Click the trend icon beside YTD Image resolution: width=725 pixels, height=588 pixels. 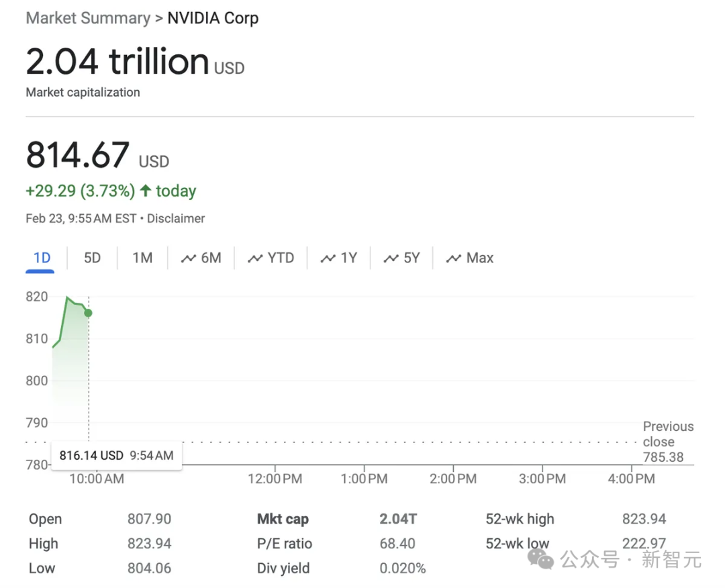click(255, 258)
